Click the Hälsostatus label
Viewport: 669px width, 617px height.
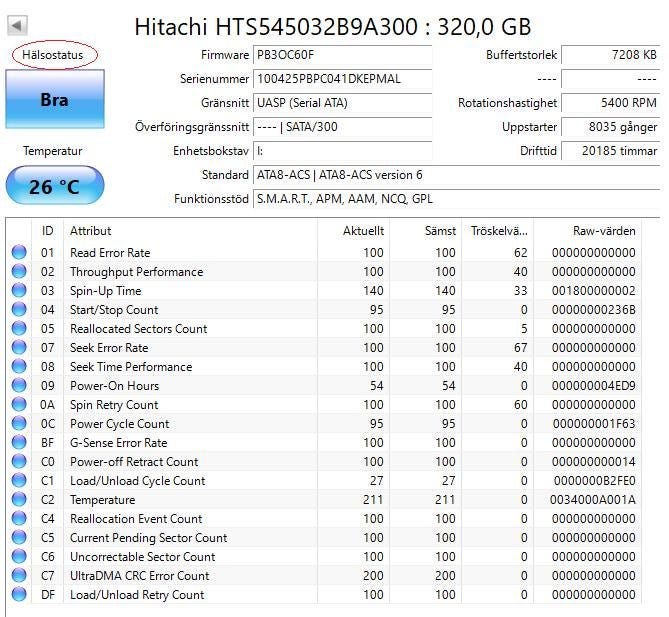tap(54, 54)
